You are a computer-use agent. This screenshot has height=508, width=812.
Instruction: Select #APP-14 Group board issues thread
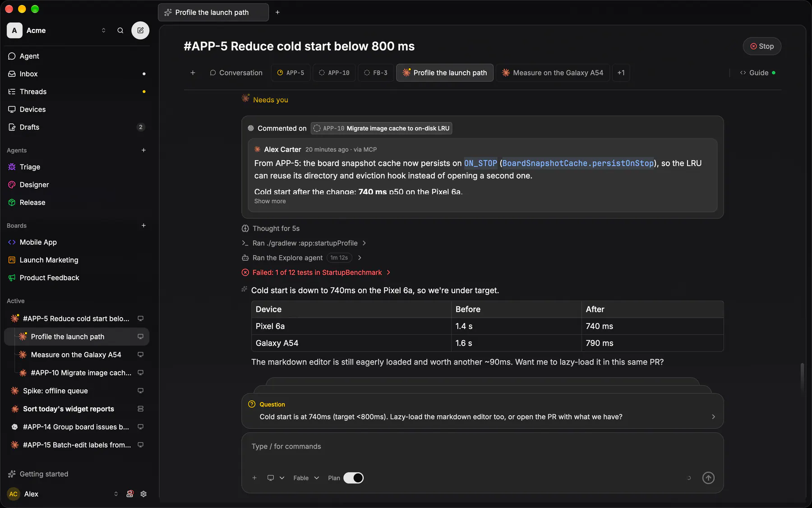pos(77,427)
